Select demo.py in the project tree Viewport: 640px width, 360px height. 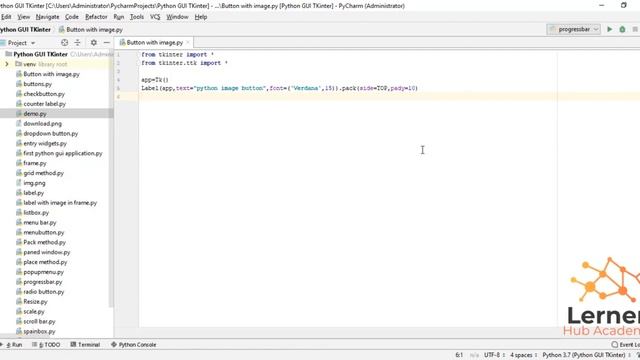35,114
